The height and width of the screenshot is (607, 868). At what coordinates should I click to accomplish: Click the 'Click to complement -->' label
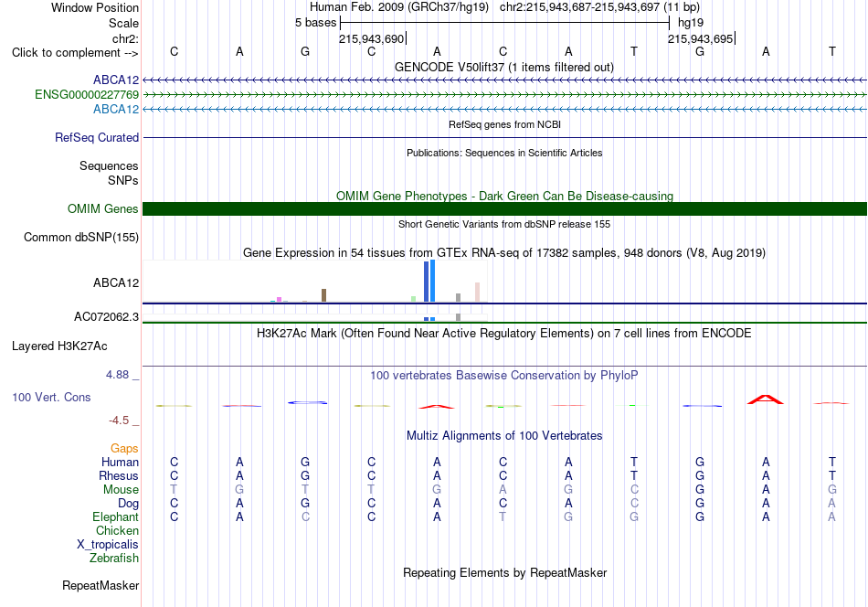pyautogui.click(x=75, y=53)
